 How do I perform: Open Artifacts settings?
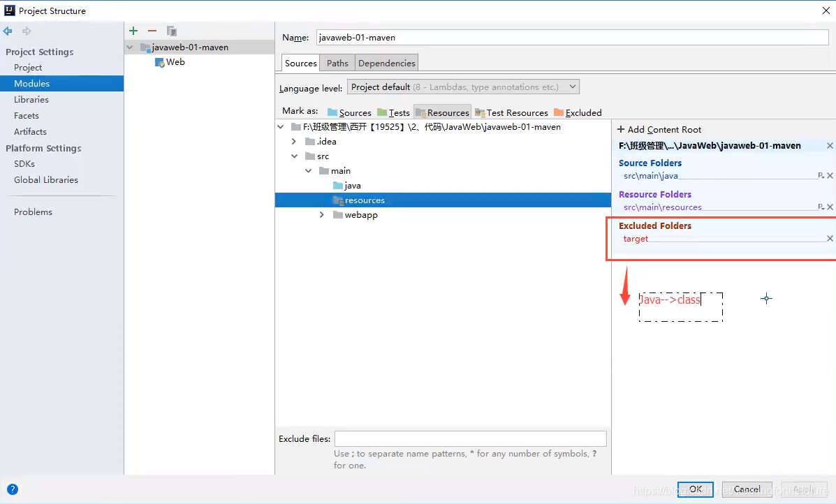[x=30, y=132]
